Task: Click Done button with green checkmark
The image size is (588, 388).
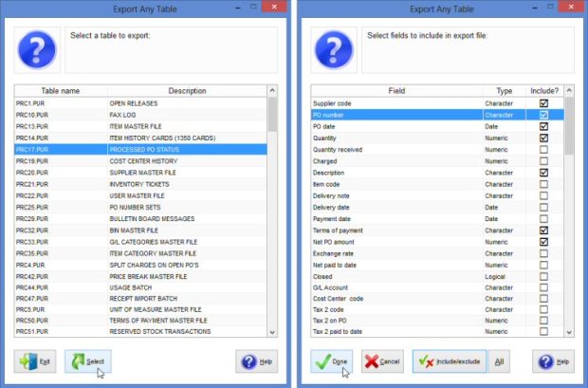Action: click(x=332, y=361)
